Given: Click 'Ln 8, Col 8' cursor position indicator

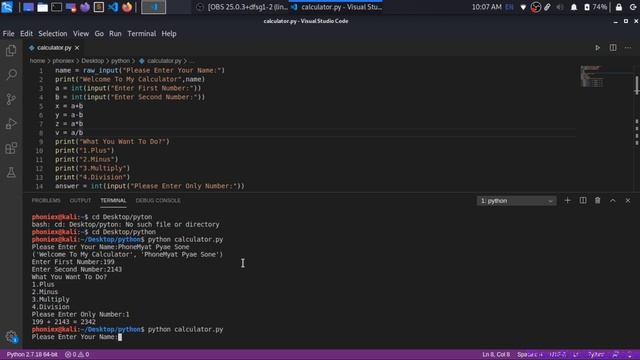Looking at the screenshot, I should coord(496,354).
